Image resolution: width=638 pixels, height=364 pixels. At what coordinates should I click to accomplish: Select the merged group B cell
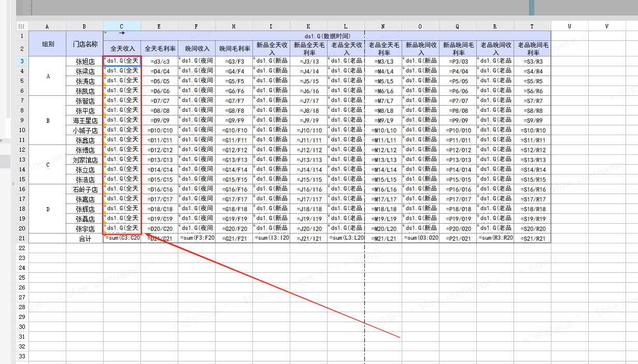48,121
